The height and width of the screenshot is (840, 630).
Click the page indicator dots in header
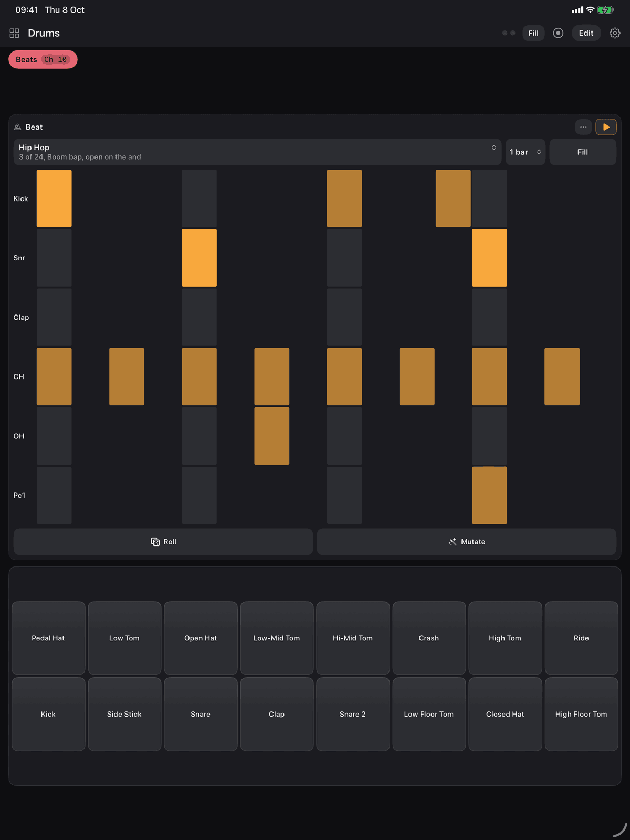(x=509, y=33)
